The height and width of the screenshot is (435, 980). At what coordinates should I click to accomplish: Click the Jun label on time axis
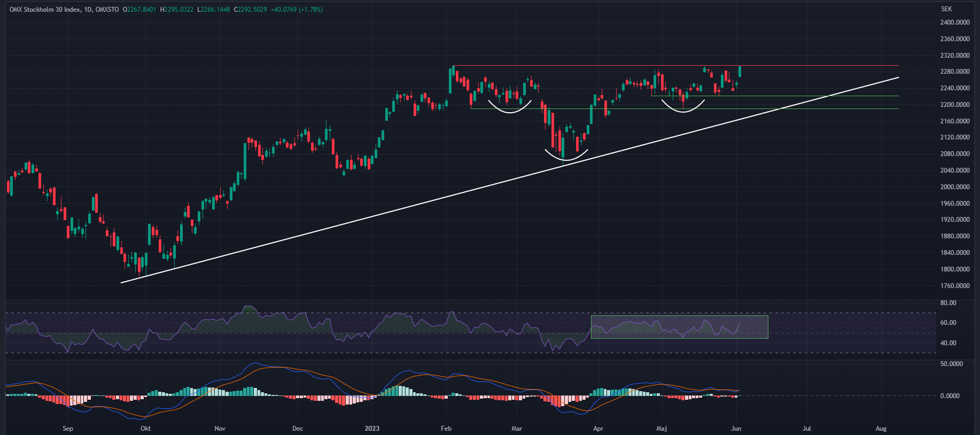(736, 429)
